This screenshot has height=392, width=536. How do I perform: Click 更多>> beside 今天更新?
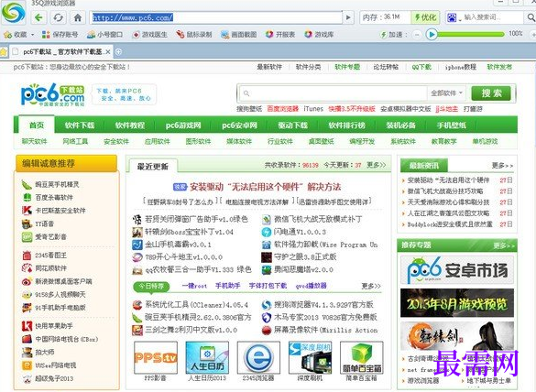pyautogui.click(x=377, y=165)
